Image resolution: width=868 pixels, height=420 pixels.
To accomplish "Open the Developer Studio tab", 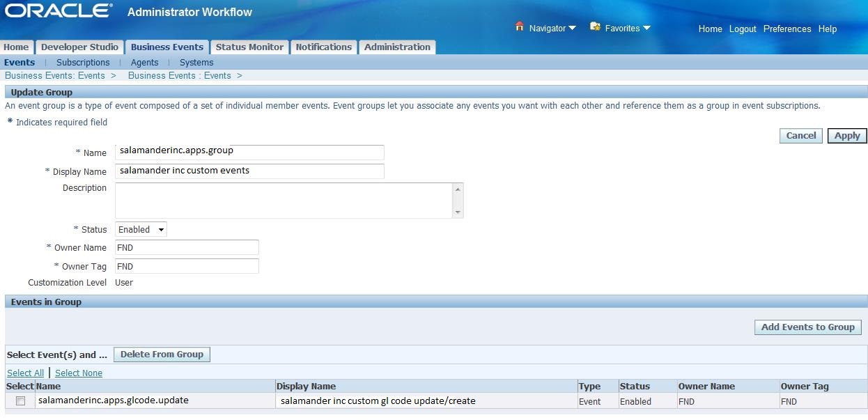I will 79,47.
